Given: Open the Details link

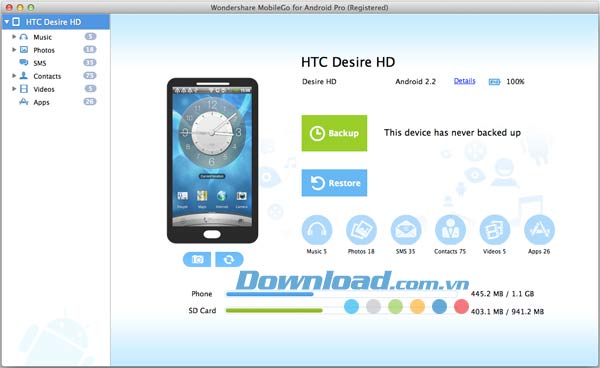Looking at the screenshot, I should 465,81.
